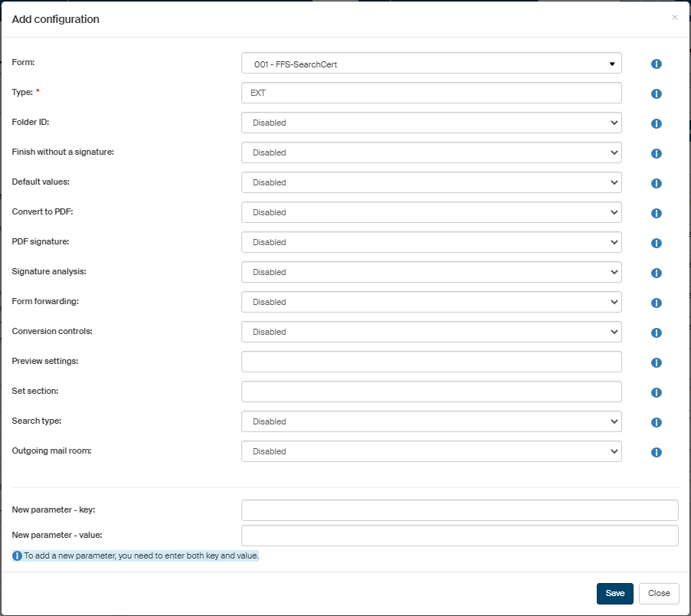The height and width of the screenshot is (616, 691).
Task: Open the Form selection dropdown
Action: pos(431,64)
